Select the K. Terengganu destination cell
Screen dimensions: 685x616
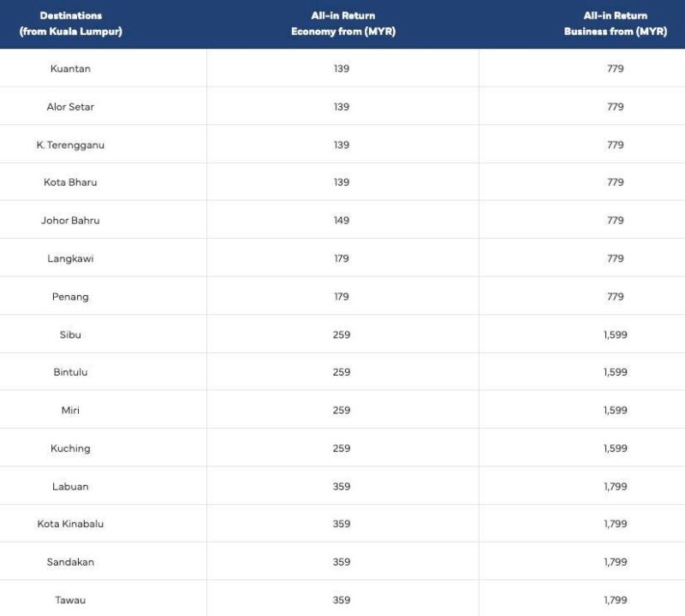tap(70, 145)
